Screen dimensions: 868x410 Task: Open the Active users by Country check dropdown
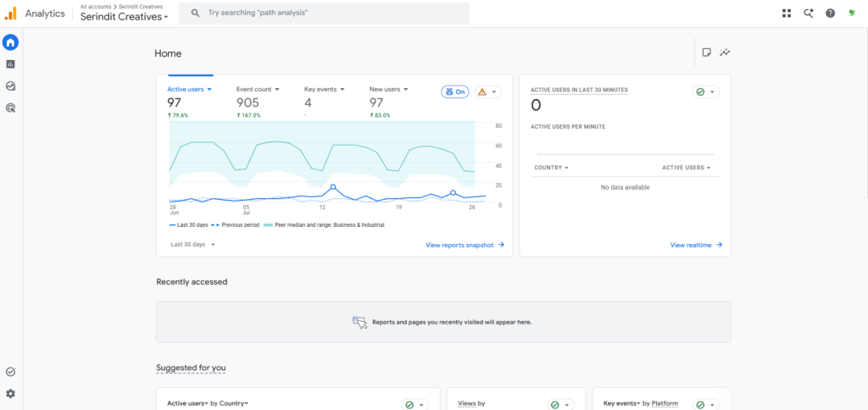pyautogui.click(x=415, y=404)
